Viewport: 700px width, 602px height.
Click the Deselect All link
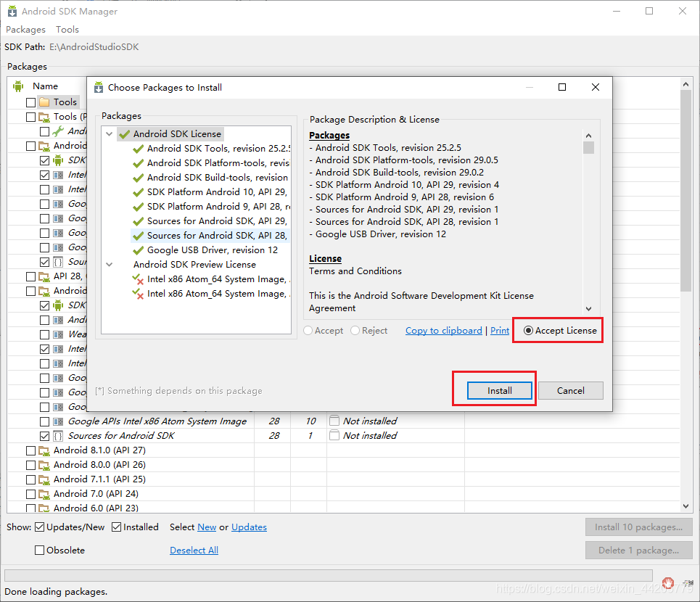[194, 551]
